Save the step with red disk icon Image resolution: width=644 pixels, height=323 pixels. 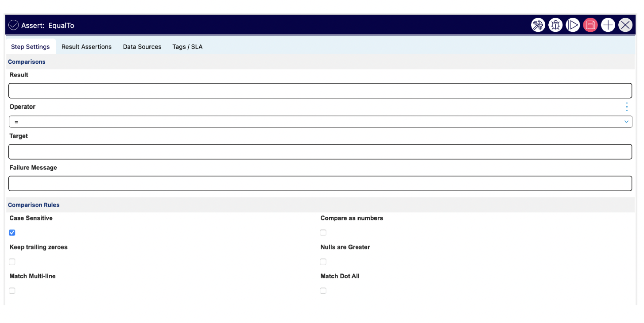[x=590, y=25]
